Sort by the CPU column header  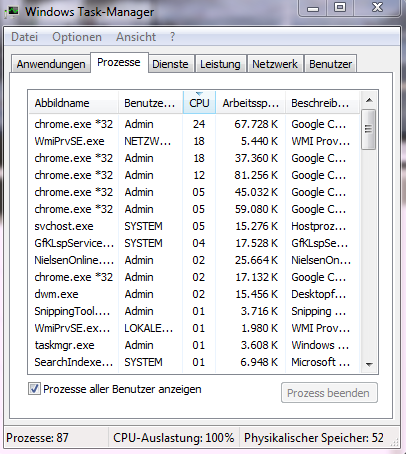click(199, 103)
